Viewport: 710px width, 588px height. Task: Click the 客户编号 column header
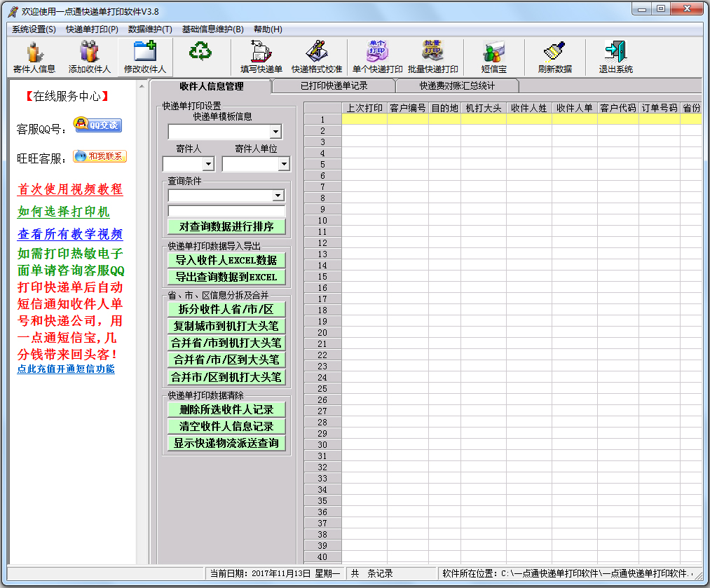tap(408, 108)
